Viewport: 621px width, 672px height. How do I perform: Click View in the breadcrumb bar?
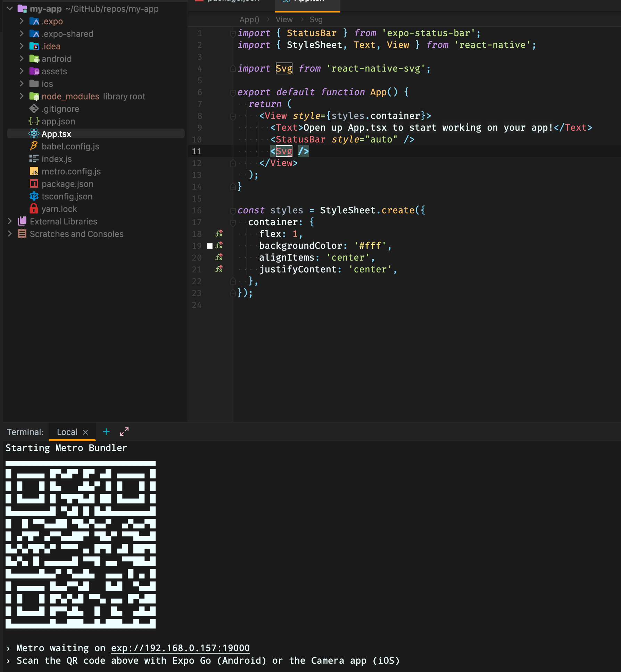click(284, 19)
